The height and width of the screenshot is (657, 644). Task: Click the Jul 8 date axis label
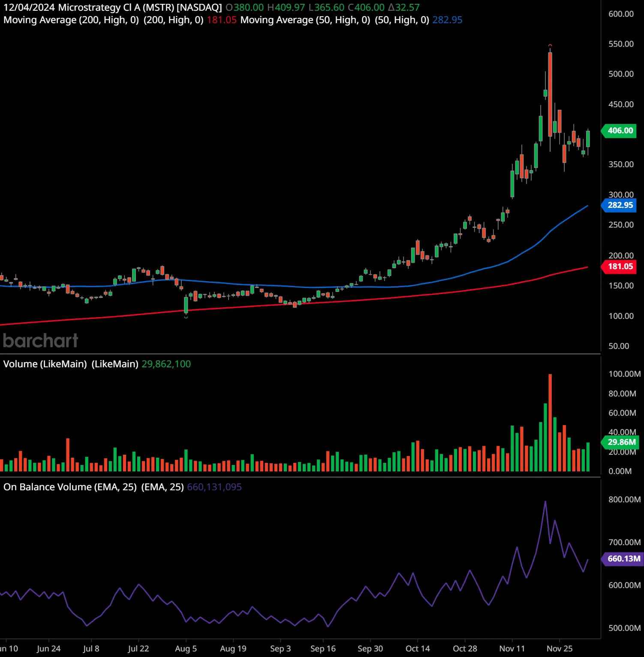pyautogui.click(x=91, y=648)
